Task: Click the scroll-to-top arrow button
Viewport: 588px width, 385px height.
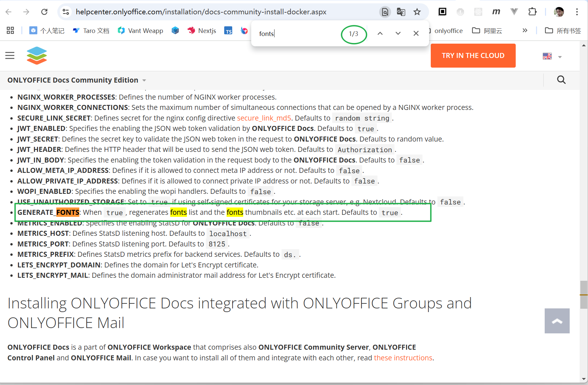Action: (557, 321)
